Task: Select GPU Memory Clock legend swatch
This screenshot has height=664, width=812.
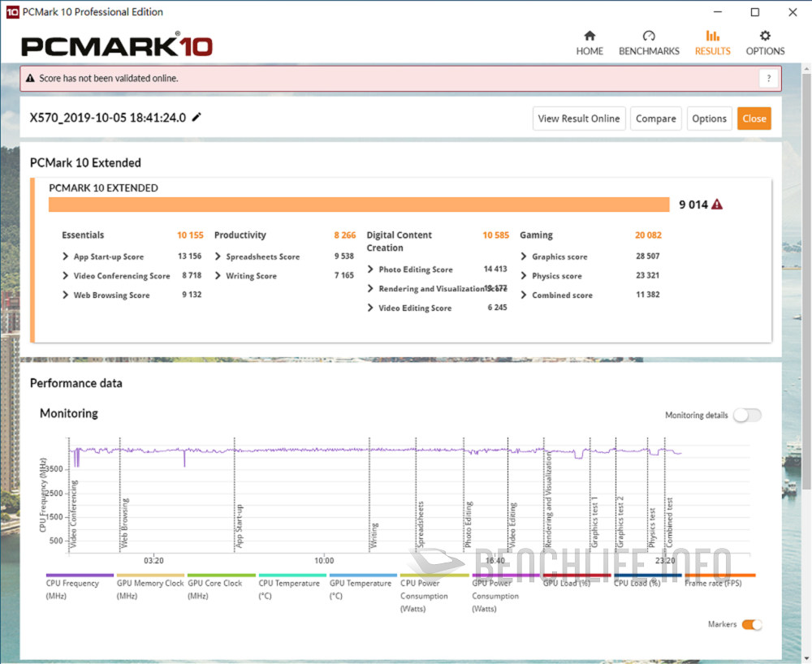Action: click(150, 575)
